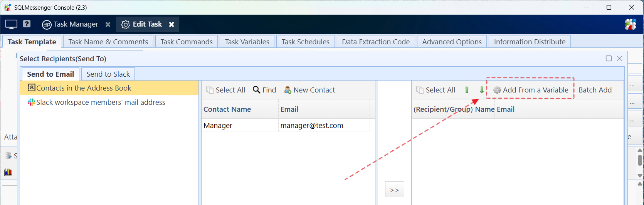This screenshot has height=205, width=644.
Task: Click the Find search button
Action: pos(264,90)
